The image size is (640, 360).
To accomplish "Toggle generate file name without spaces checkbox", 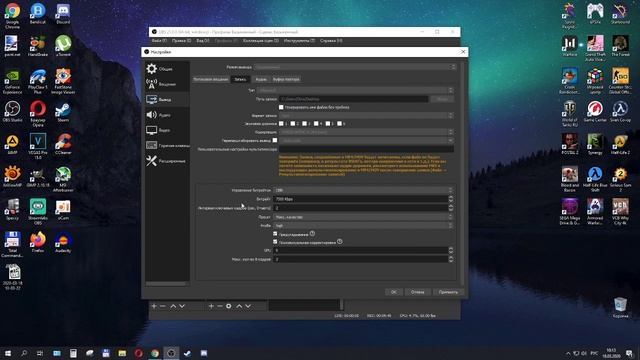I will 281,107.
